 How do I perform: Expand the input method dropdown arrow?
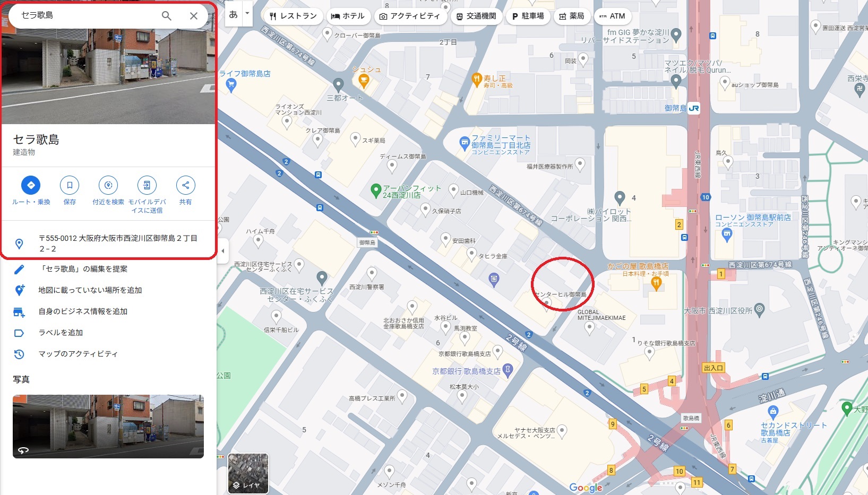pos(247,13)
